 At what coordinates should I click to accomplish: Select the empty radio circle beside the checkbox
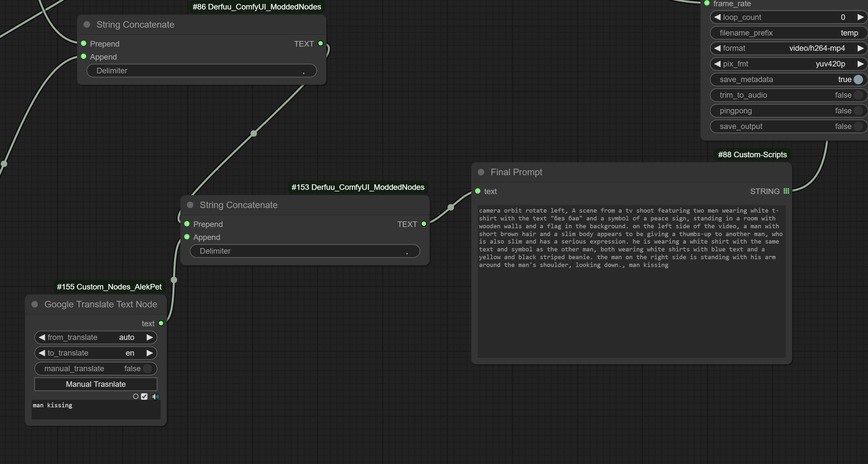pos(136,397)
